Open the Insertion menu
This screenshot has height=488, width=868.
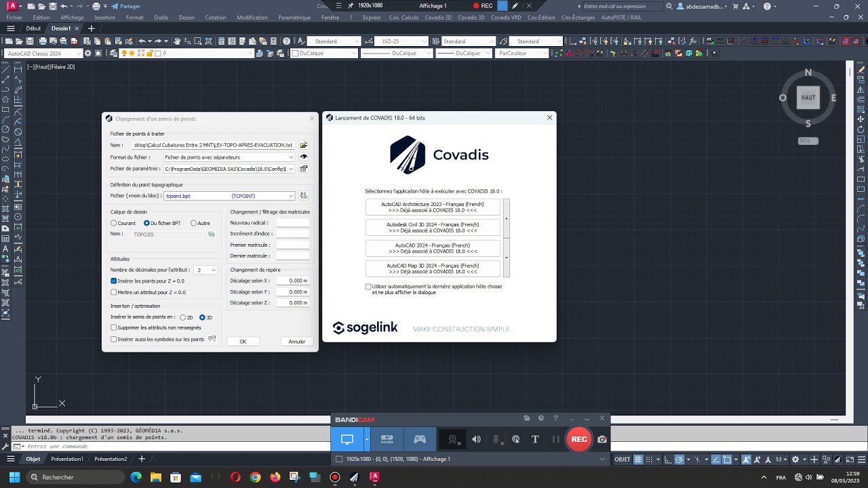point(105,18)
